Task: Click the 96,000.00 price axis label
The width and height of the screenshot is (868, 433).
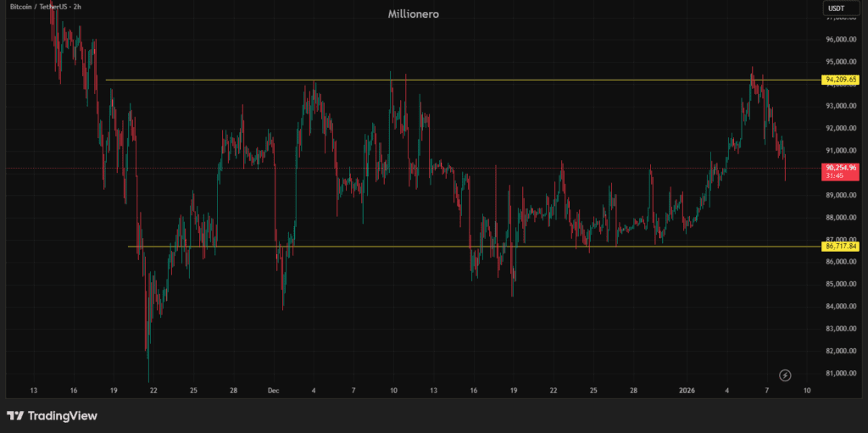Action: click(x=840, y=39)
